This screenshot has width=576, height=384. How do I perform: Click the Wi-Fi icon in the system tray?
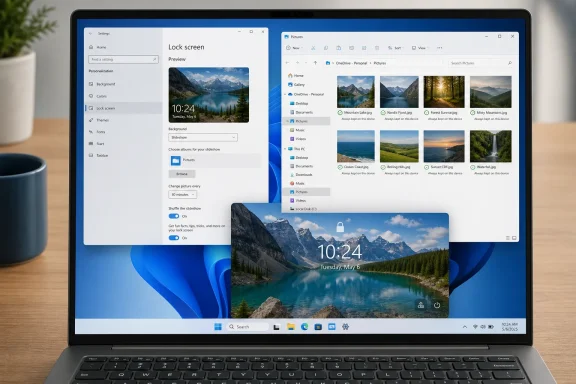475,327
